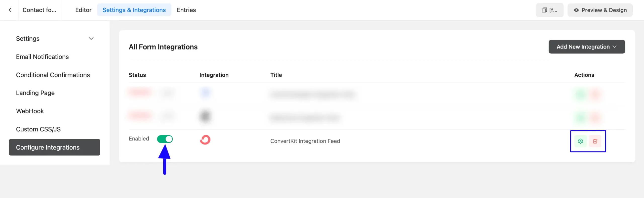Screen dimensions: 644x198
Task: Open Email Notifications in the sidebar
Action: (42, 57)
